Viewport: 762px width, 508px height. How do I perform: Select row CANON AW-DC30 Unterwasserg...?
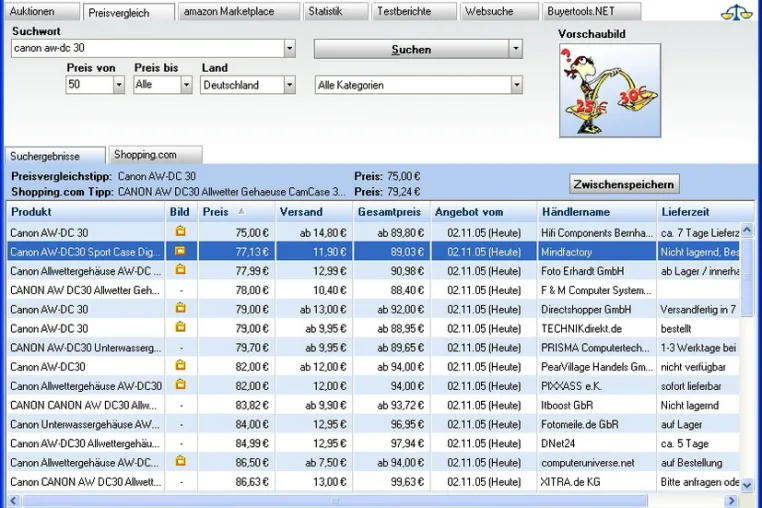(x=373, y=348)
